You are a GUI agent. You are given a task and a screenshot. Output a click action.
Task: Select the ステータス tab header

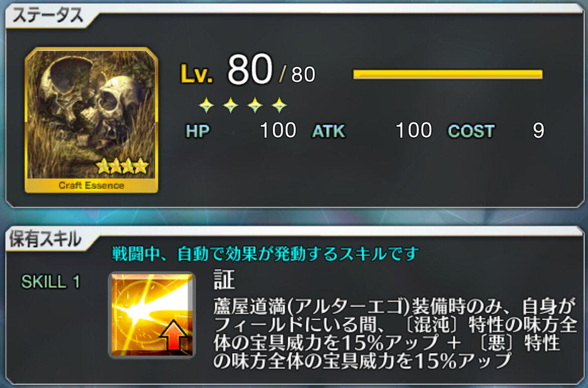(48, 15)
